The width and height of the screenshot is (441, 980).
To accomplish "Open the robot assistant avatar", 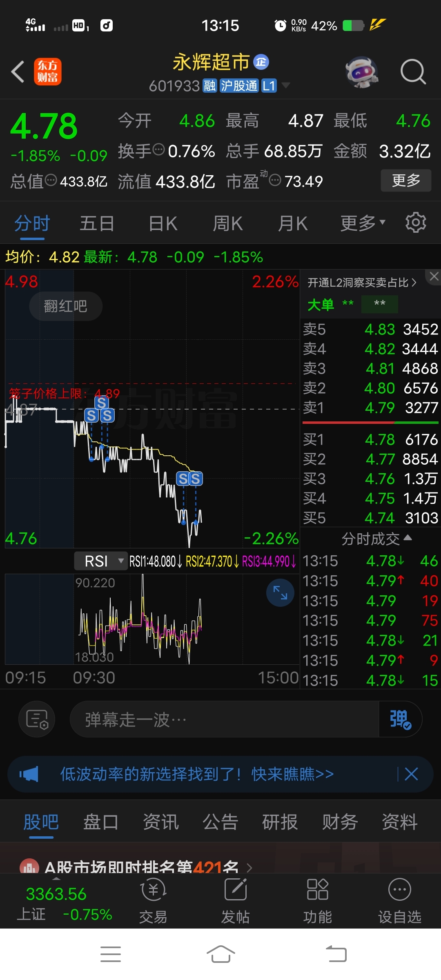I will [361, 72].
